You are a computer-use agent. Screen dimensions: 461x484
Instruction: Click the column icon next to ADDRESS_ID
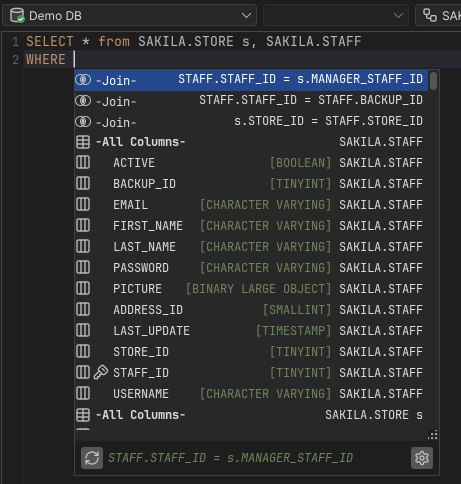pyautogui.click(x=83, y=309)
